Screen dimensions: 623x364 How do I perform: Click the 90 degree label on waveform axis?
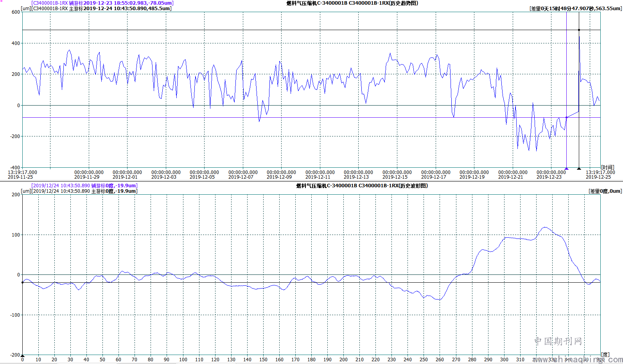click(x=167, y=360)
